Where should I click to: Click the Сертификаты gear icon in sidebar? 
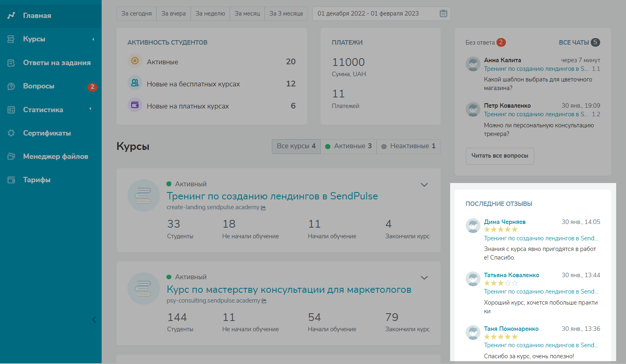tap(11, 133)
